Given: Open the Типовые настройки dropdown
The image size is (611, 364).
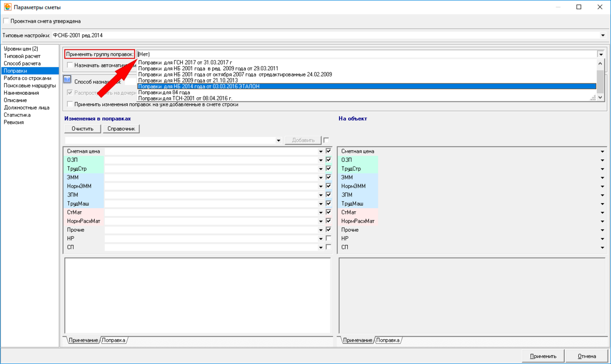Looking at the screenshot, I should [x=603, y=36].
